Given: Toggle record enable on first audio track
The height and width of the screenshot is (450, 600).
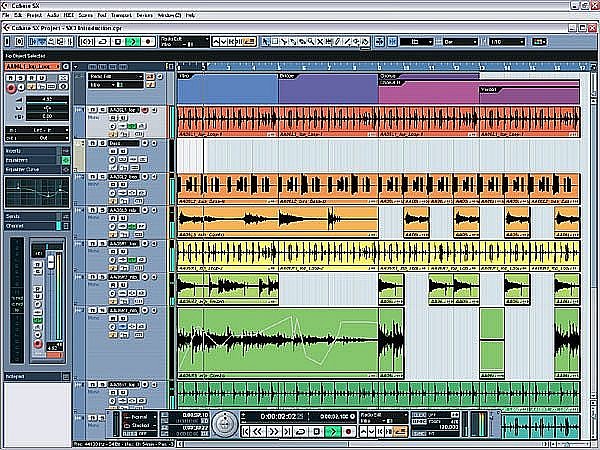Looking at the screenshot, I should pos(145,110).
